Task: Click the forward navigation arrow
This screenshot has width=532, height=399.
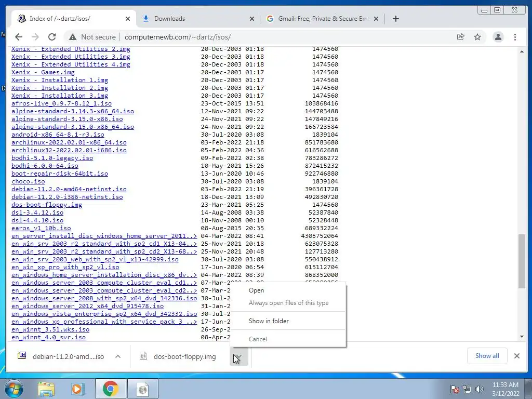Action: pos(35,37)
